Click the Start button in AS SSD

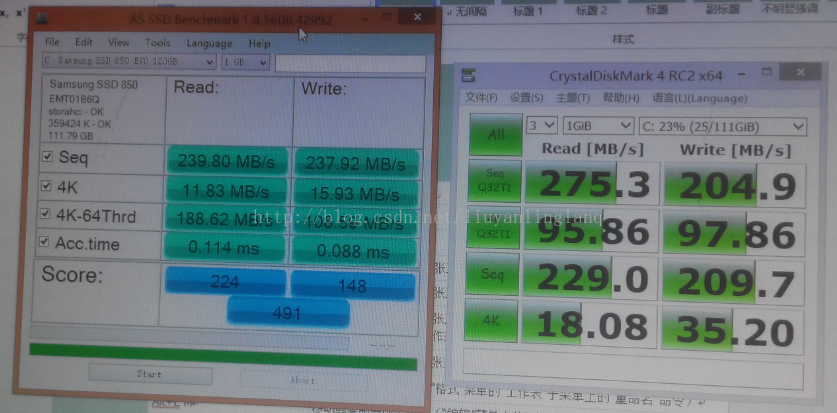(x=150, y=374)
